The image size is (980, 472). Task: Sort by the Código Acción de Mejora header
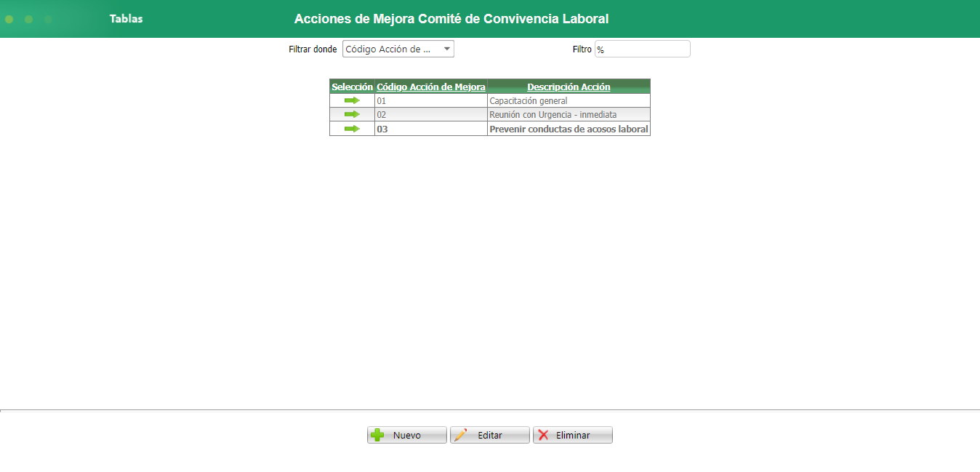(430, 87)
